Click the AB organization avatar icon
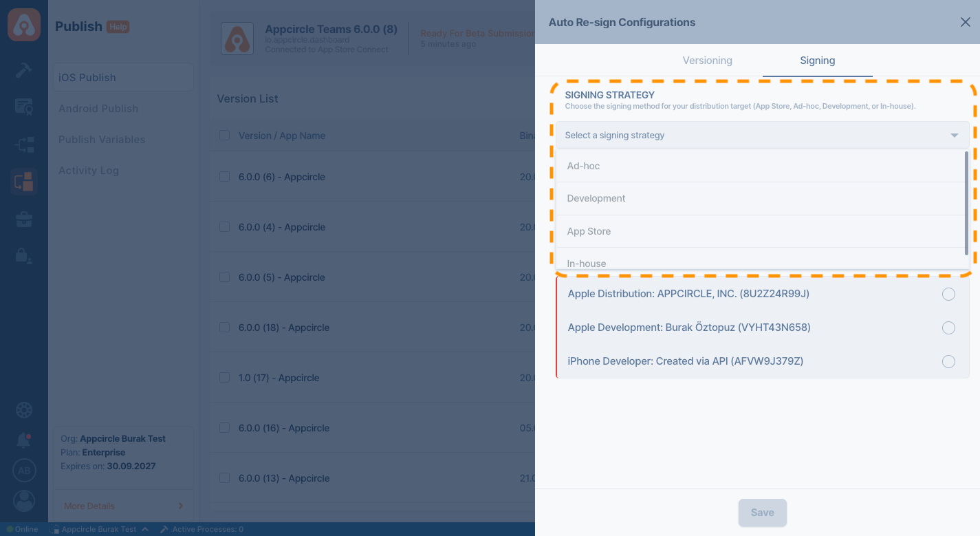Screen dimensions: 980x536 point(24,471)
